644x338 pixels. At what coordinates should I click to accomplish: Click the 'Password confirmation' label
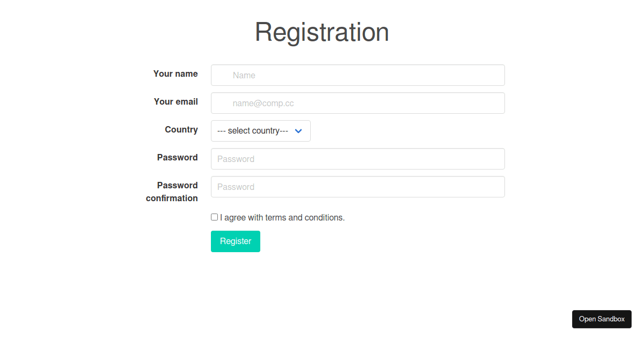coord(172,192)
